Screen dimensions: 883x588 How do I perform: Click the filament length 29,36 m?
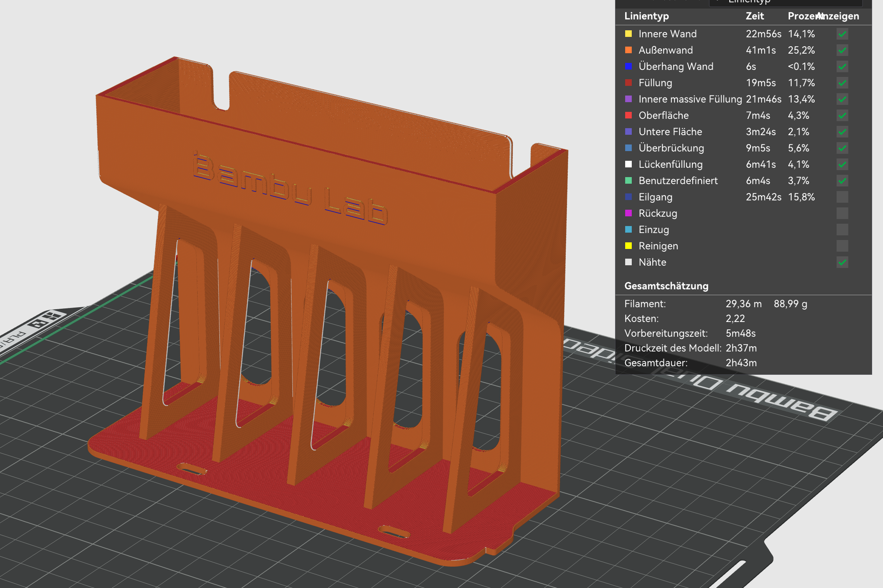(x=744, y=304)
